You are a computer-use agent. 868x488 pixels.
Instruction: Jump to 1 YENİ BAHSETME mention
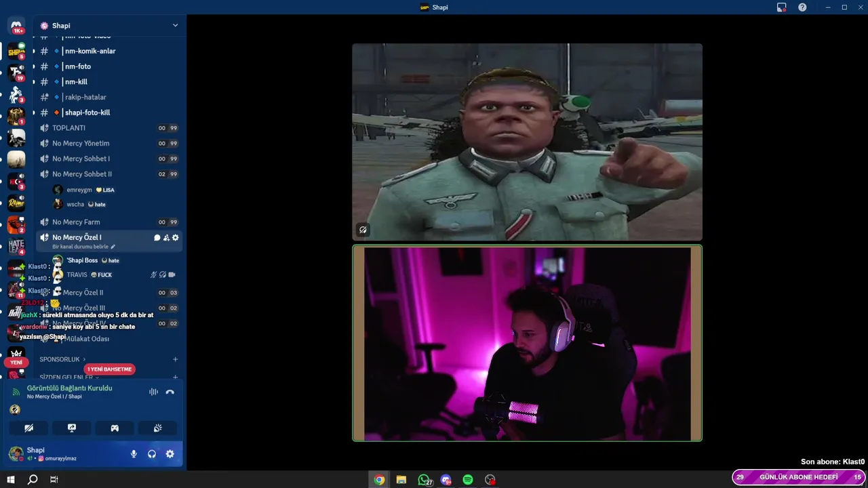click(x=109, y=369)
